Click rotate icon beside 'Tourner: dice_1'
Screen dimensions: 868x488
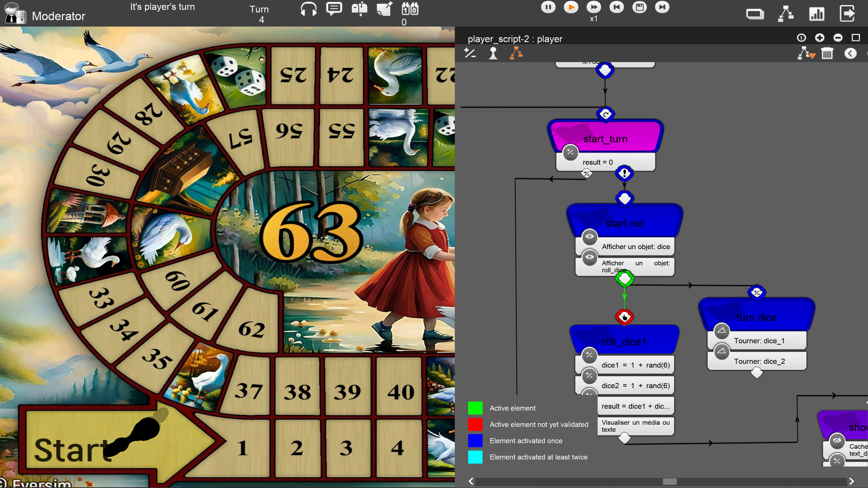(x=722, y=330)
